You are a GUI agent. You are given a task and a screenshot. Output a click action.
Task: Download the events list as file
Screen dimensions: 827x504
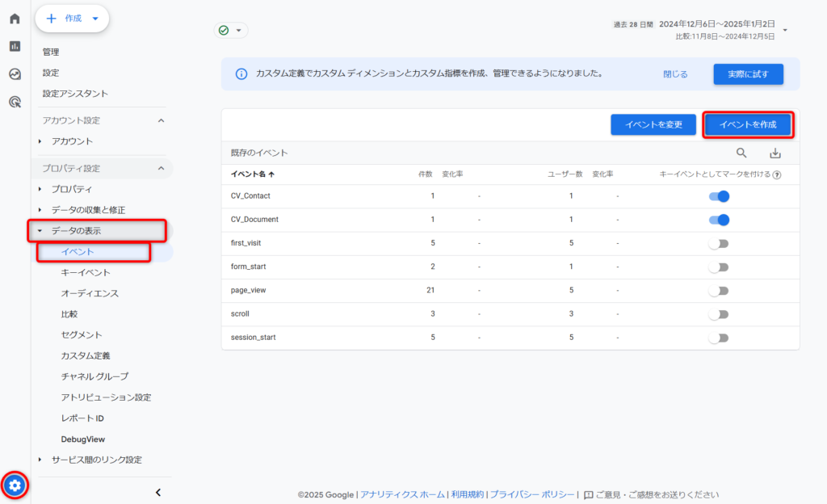(x=775, y=153)
